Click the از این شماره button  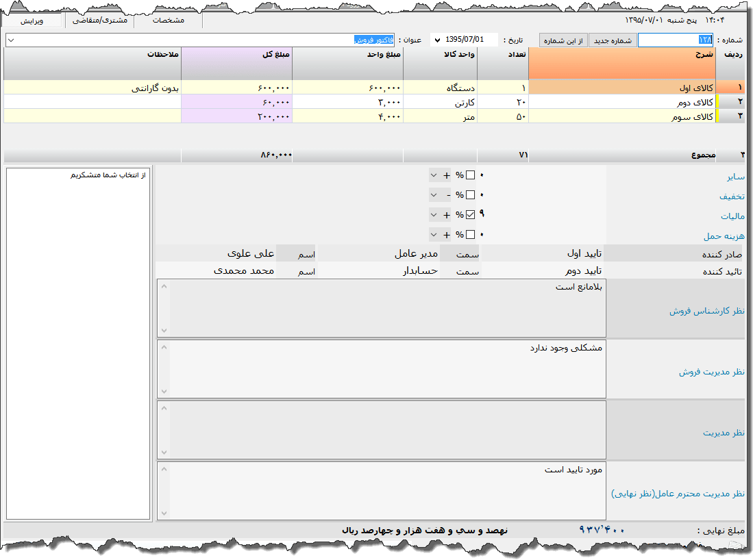pyautogui.click(x=563, y=41)
